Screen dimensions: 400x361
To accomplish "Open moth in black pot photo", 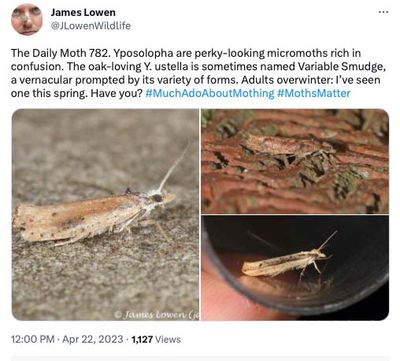I will click(x=295, y=268).
